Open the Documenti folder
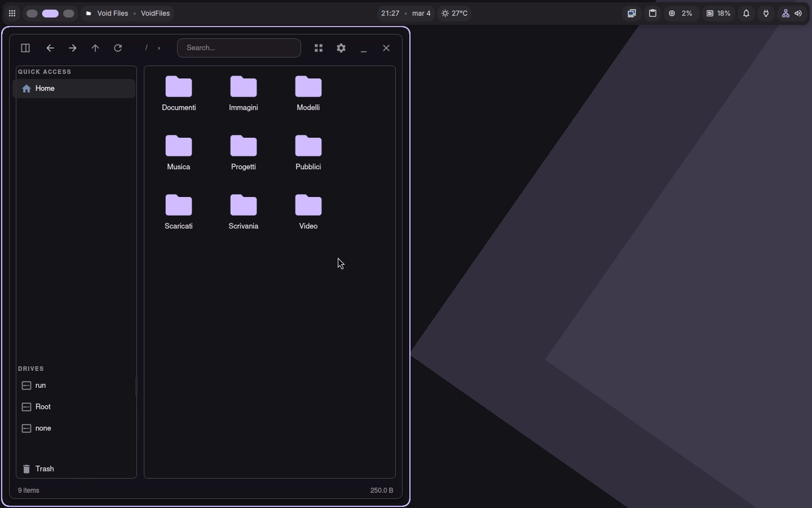Image resolution: width=812 pixels, height=508 pixels. coord(179,94)
